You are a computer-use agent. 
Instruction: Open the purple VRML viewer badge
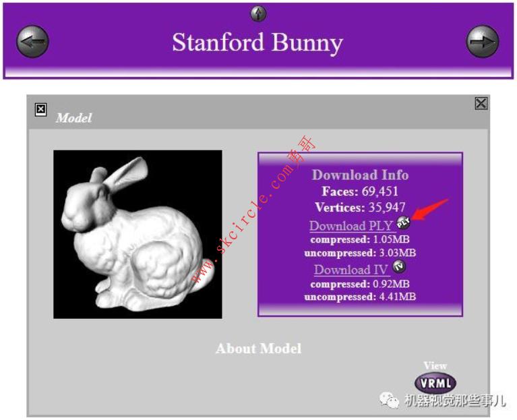(x=435, y=383)
